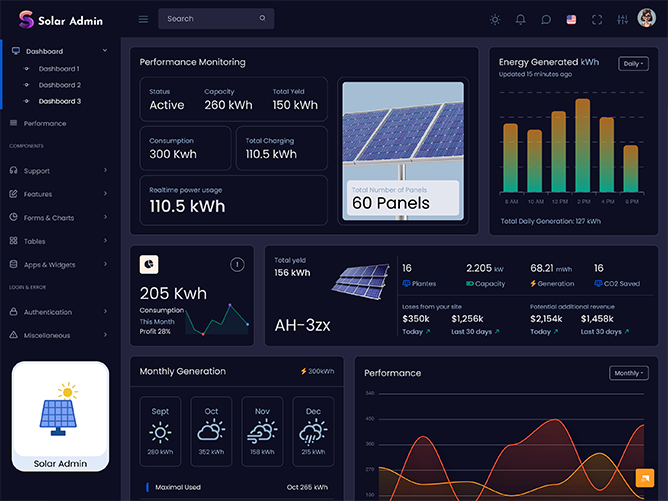The height and width of the screenshot is (501, 668).
Task: Click the Solar Admin logo link
Action: (x=60, y=19)
